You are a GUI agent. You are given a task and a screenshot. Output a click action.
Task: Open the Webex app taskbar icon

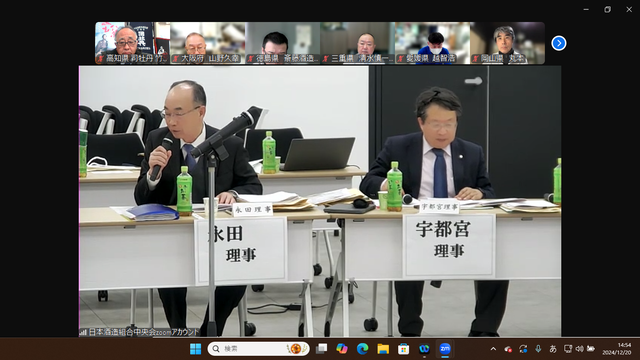pos(424,349)
